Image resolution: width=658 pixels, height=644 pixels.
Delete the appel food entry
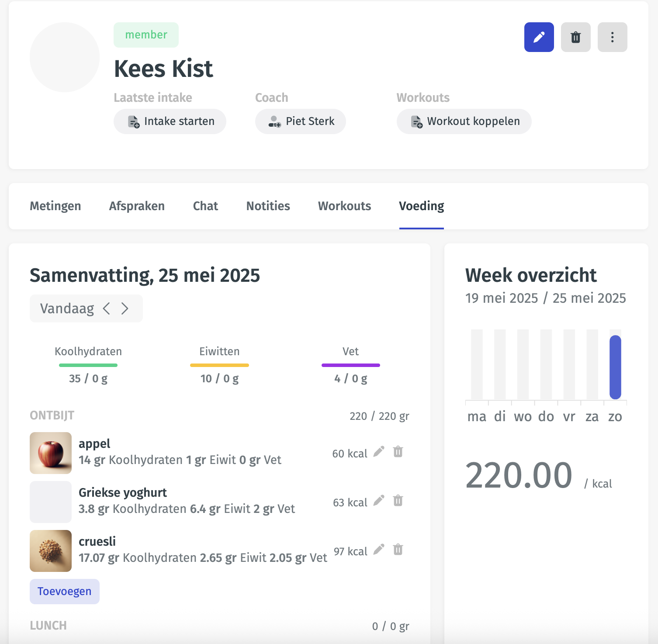pyautogui.click(x=398, y=452)
